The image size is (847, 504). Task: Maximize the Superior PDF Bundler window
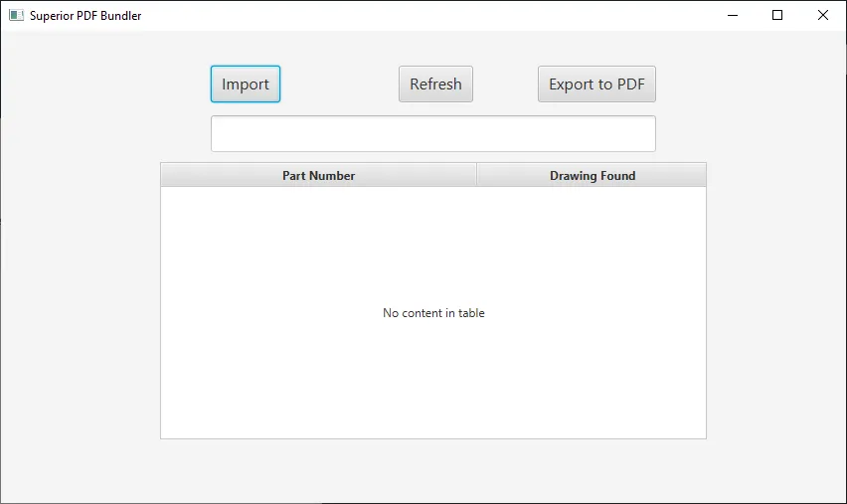[777, 15]
